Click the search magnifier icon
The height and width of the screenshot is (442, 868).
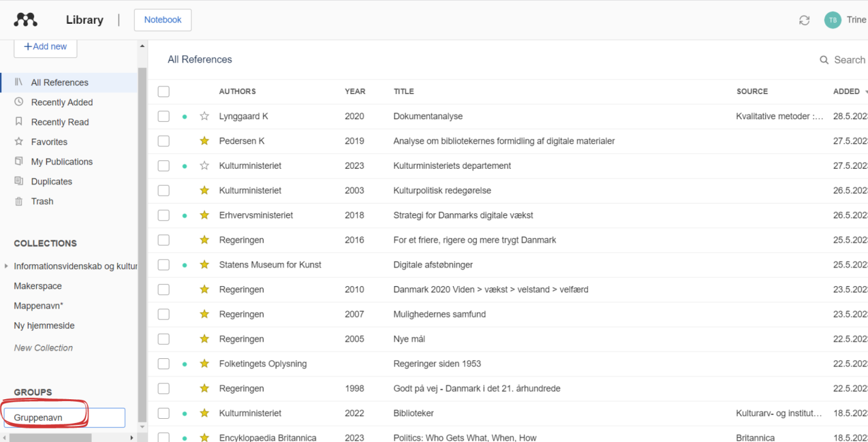(824, 60)
